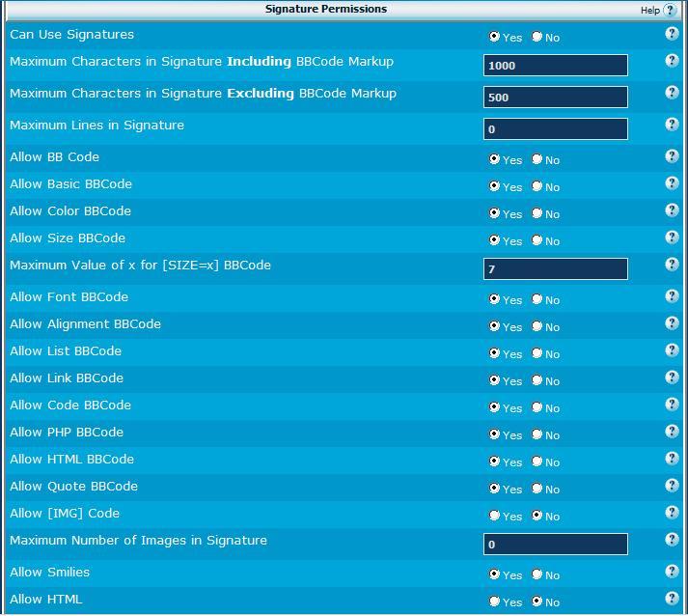The height and width of the screenshot is (616, 688).
Task: Focus the max characters excluding markup field
Action: click(556, 97)
